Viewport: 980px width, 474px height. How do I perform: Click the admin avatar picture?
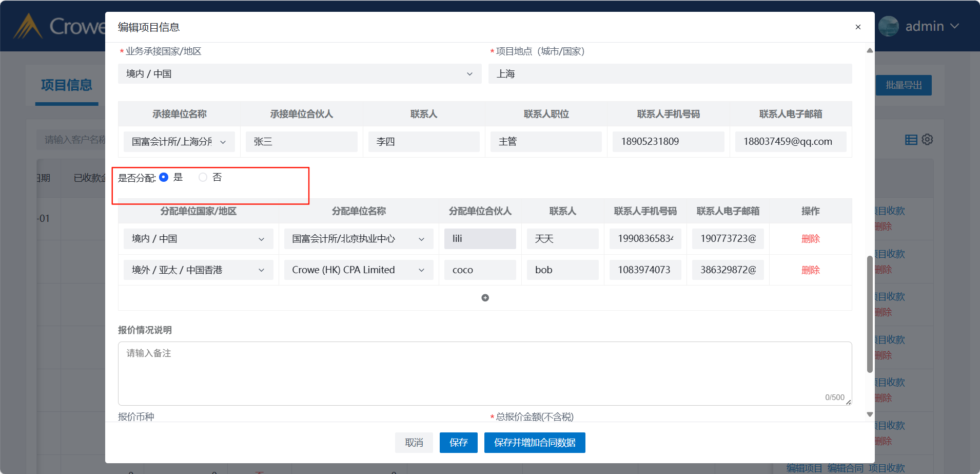[x=889, y=26]
